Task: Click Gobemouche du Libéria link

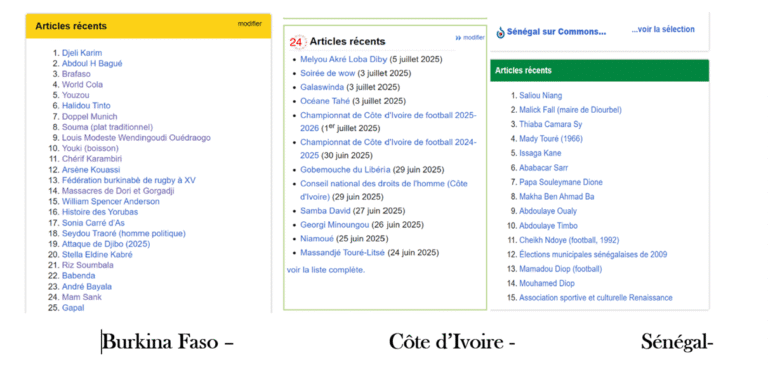Action: [345, 170]
